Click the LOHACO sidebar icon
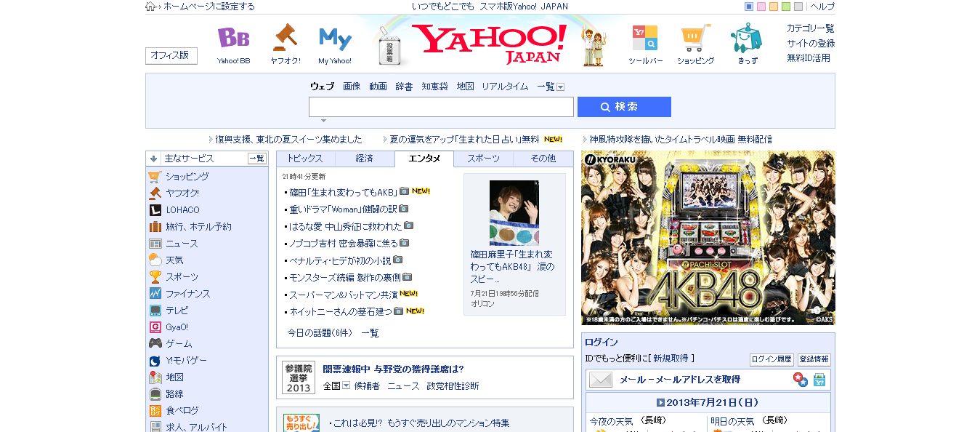The image size is (980, 432). point(155,210)
